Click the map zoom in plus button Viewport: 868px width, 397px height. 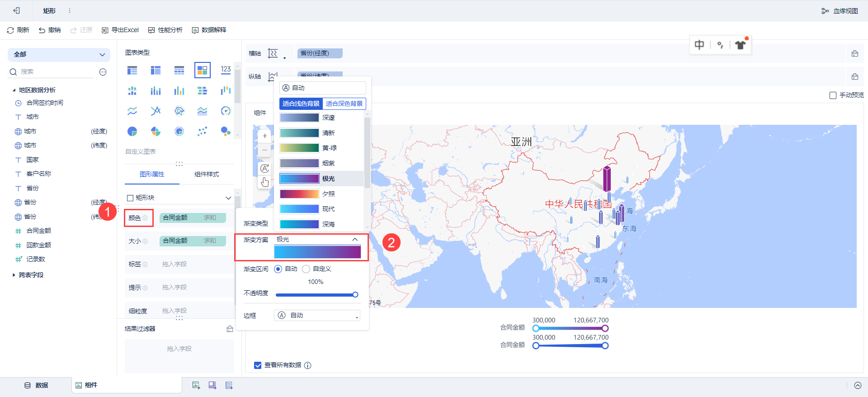tap(264, 136)
